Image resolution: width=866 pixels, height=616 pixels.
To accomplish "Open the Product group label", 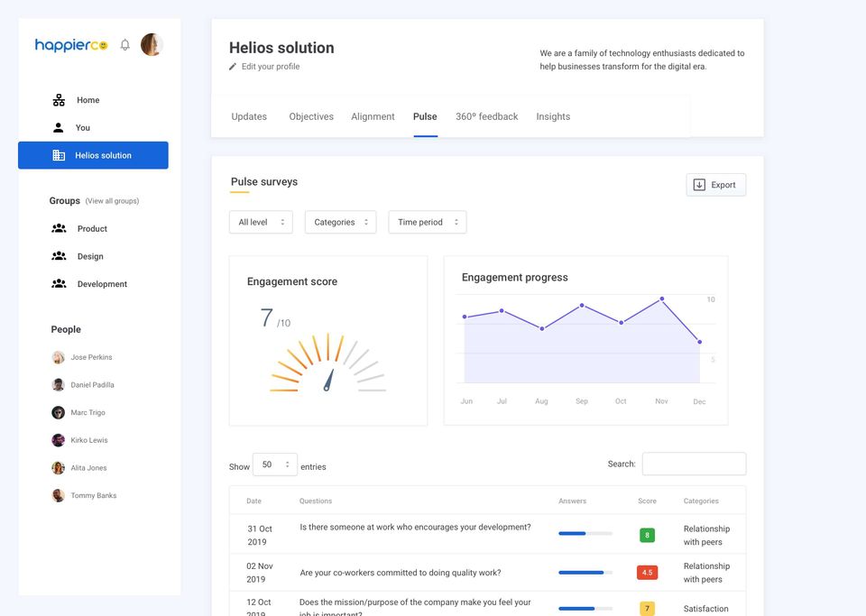I will 92,228.
